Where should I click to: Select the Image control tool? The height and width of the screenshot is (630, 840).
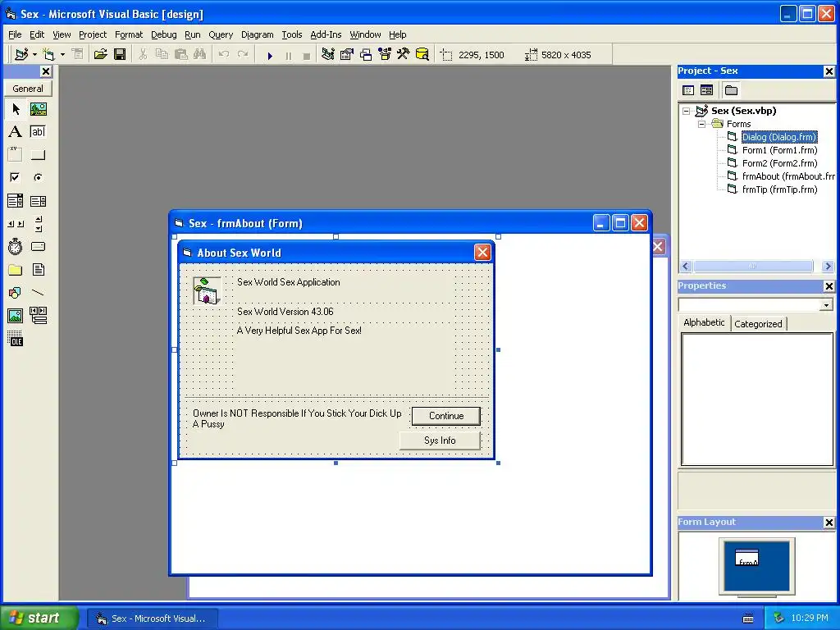[16, 316]
